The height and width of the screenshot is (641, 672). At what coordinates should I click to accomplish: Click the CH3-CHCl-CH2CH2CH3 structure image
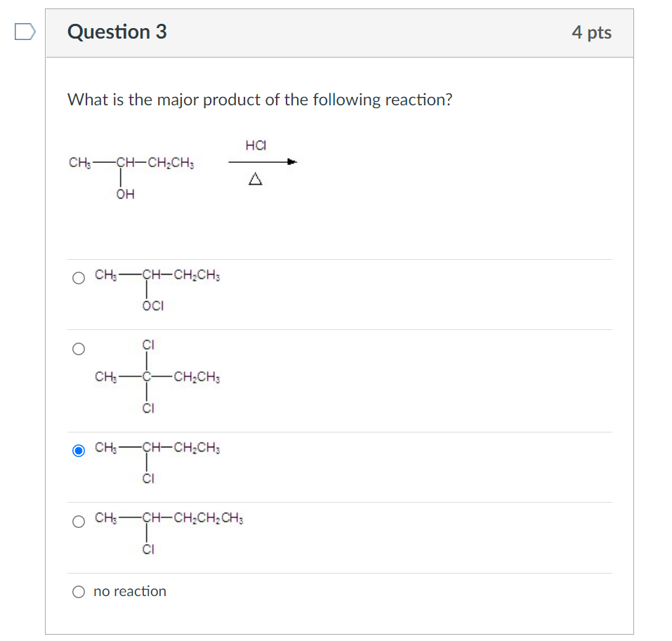pos(169,533)
